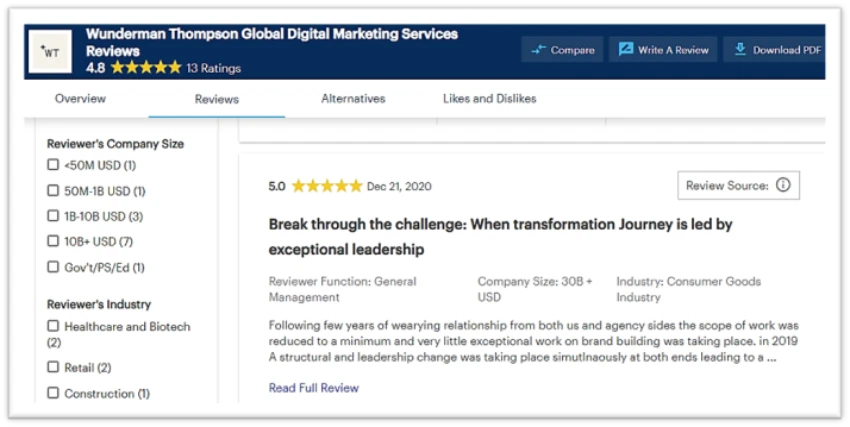
Task: Go to Likes and Dislikes tab
Action: click(490, 99)
